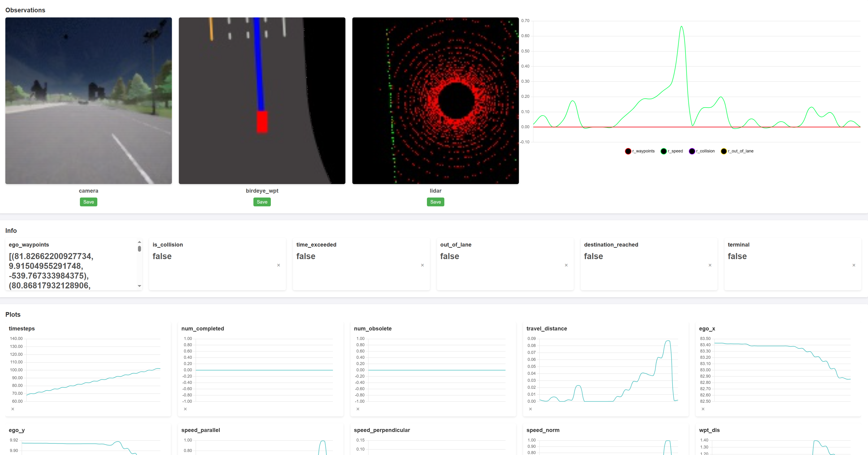Click the r_out_of_lane legend swatch
868x455 pixels.
(x=724, y=151)
